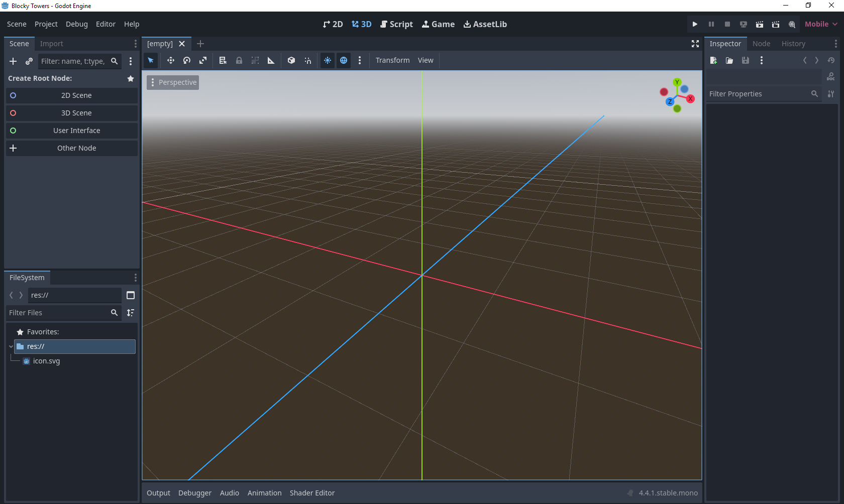Run the project with play button
844x504 pixels.
[x=695, y=24]
